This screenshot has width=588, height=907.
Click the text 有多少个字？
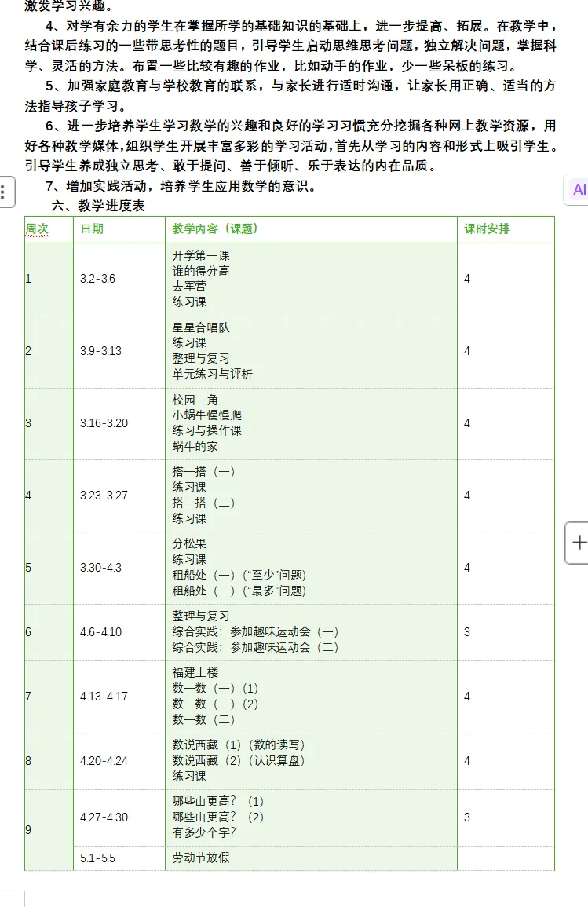[204, 833]
